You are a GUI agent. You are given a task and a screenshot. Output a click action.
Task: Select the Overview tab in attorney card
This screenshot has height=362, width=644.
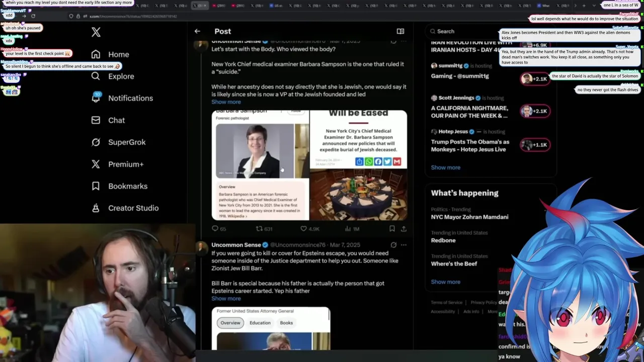pos(230,323)
